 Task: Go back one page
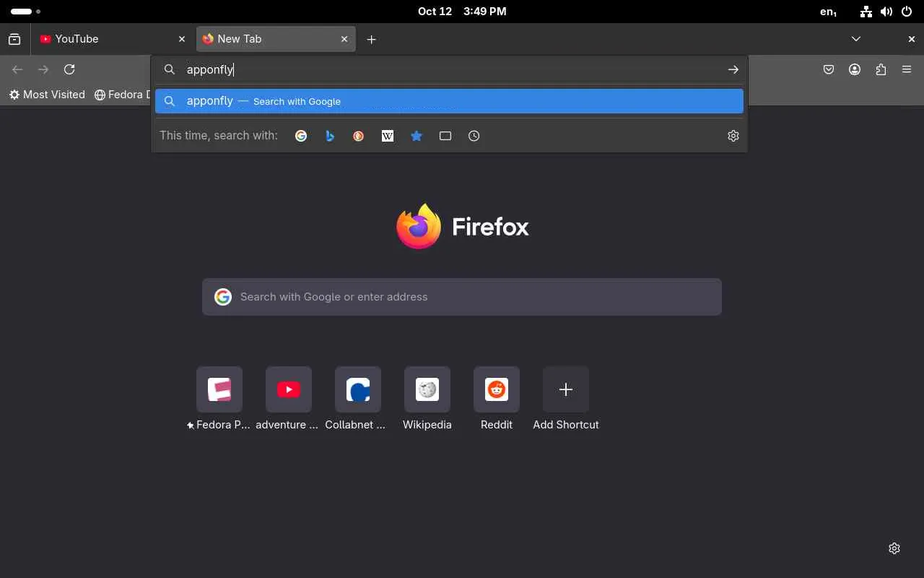pos(17,69)
